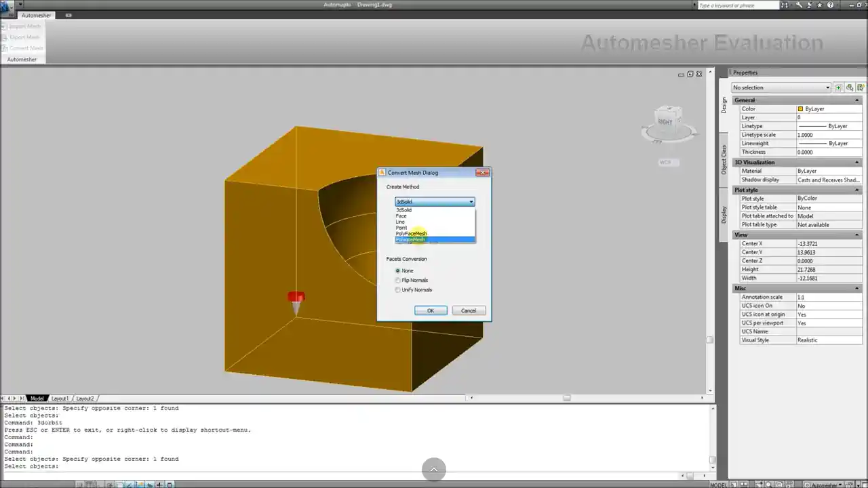Image resolution: width=868 pixels, height=488 pixels.
Task: Click the ByLayer yellow color swatch
Action: 801,109
